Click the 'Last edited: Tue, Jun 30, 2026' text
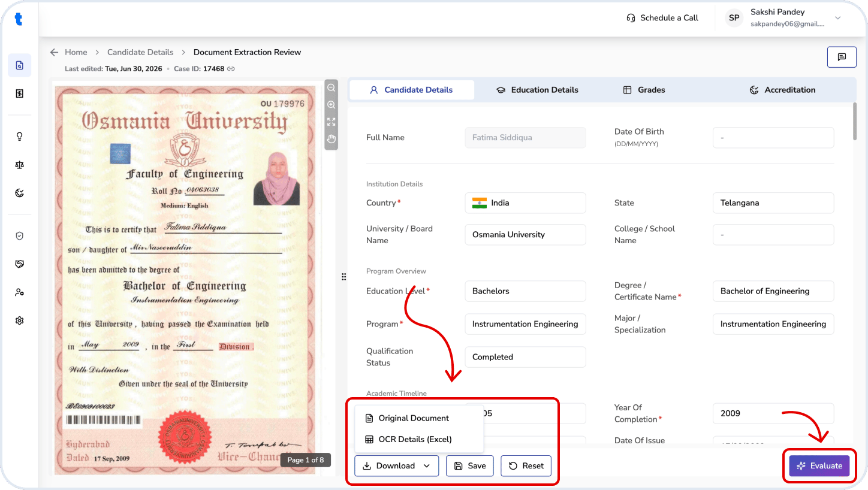 tap(113, 69)
